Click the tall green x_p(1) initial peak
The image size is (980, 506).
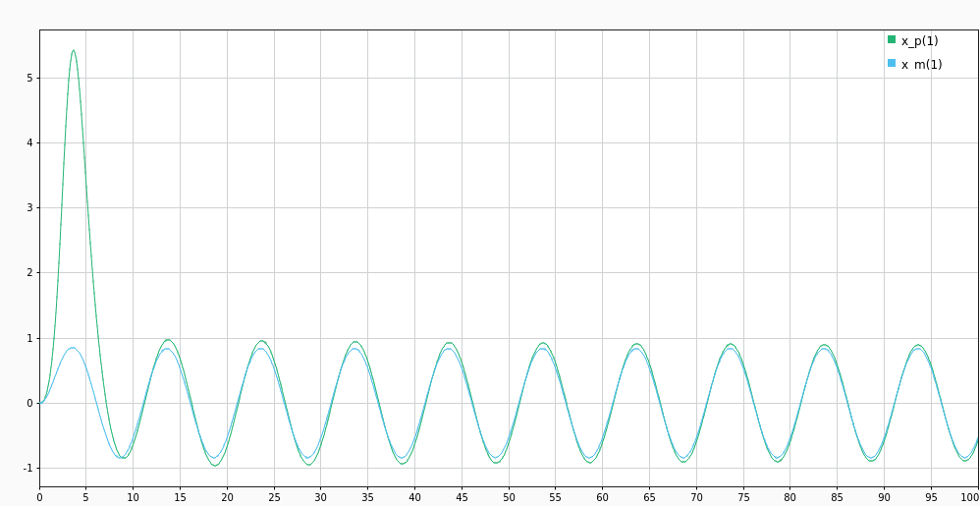pos(73,51)
